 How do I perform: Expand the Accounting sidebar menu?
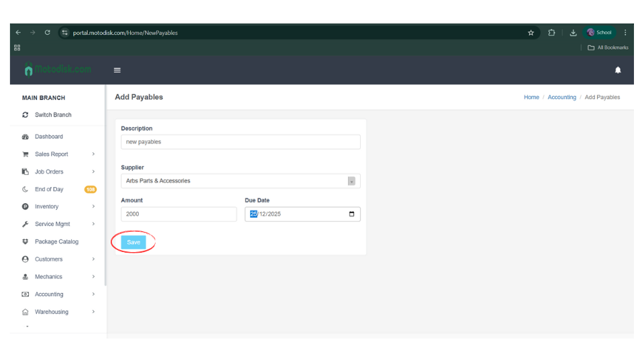pyautogui.click(x=49, y=294)
